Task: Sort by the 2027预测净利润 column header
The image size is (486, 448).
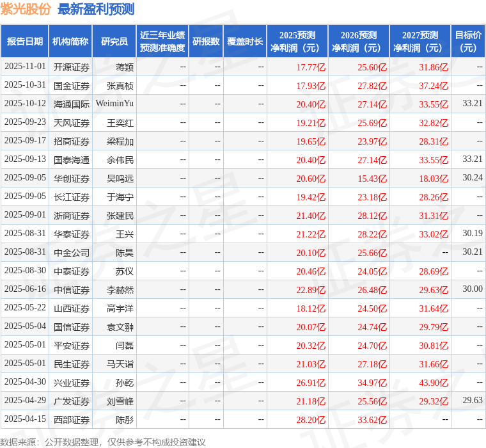Action: 420,42
